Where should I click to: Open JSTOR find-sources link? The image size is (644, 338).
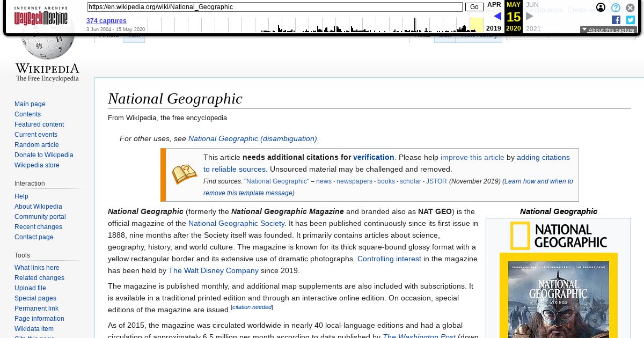[x=436, y=181]
